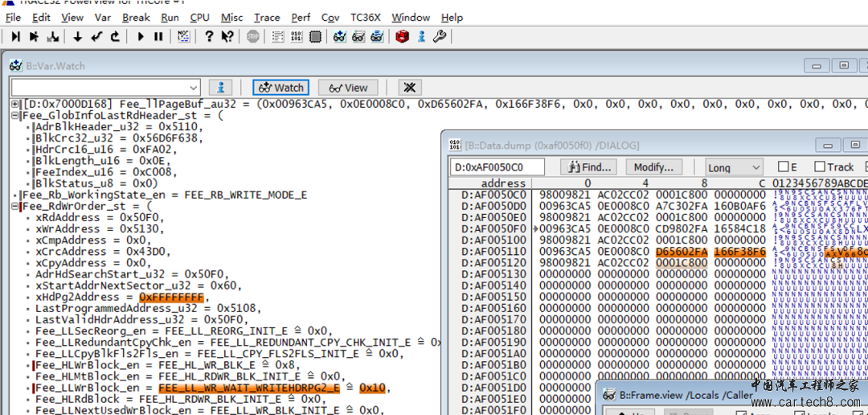
Task: Open the Register (chip) window icon
Action: (x=315, y=36)
